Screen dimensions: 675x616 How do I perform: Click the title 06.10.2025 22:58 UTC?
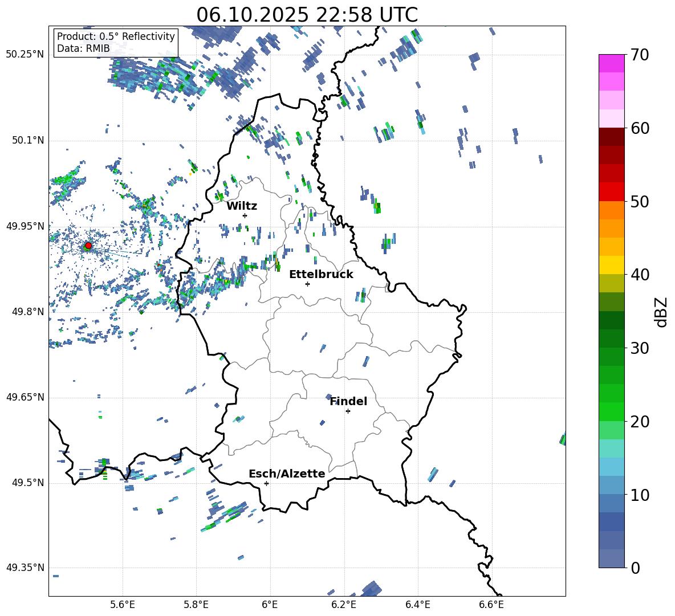[x=307, y=15]
